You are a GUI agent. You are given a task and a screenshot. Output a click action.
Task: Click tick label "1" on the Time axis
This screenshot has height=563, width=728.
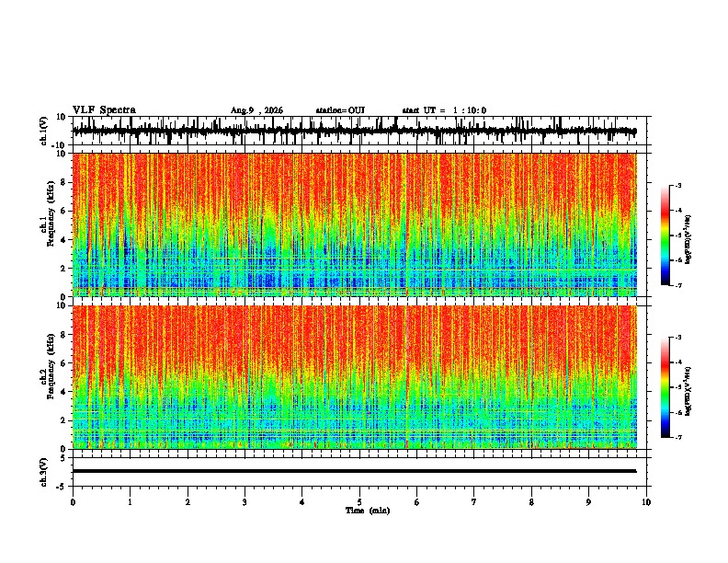point(130,502)
